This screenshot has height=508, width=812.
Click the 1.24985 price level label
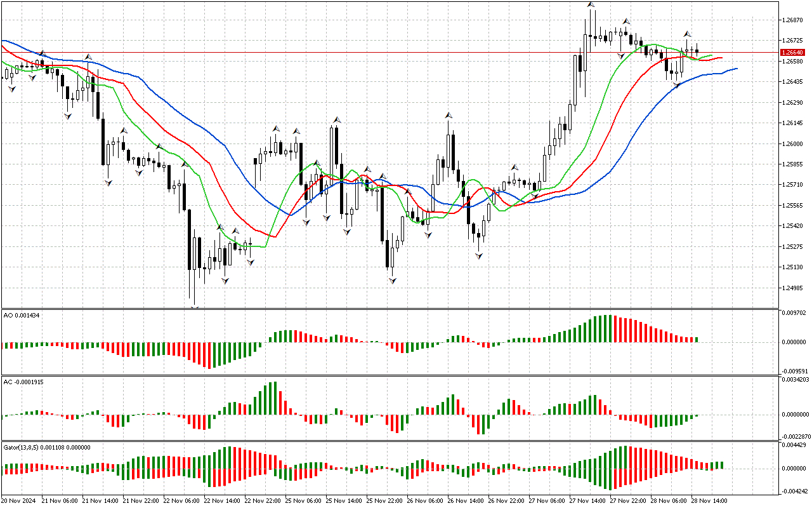coord(793,288)
